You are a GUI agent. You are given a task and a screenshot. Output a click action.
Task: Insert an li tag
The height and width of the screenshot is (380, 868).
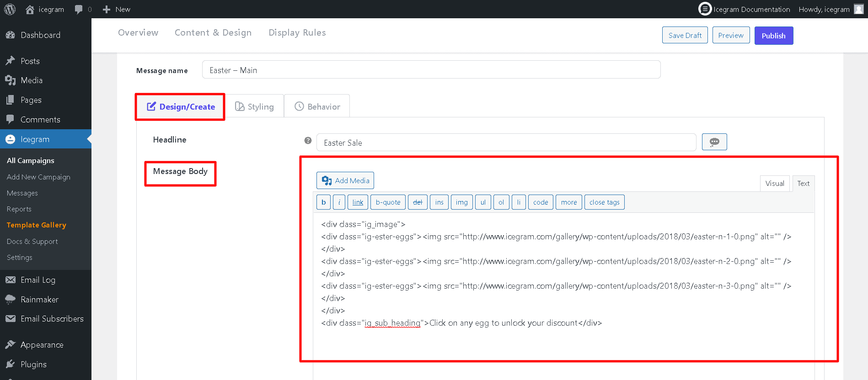[519, 202]
